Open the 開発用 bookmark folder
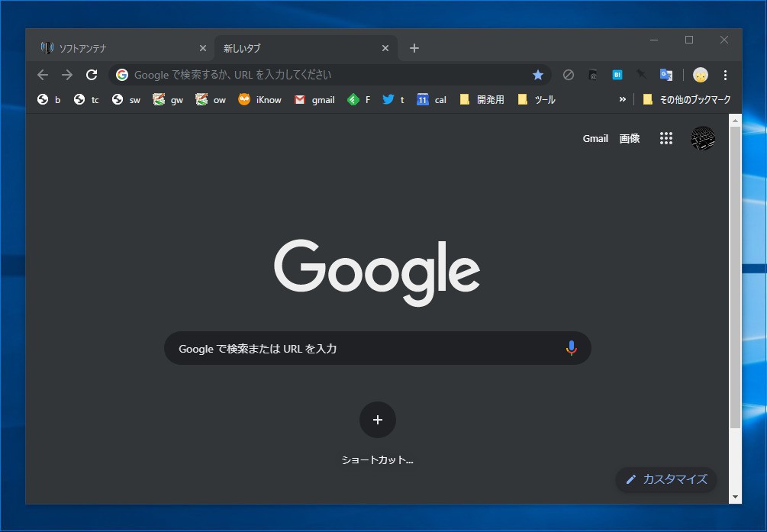 coord(482,99)
